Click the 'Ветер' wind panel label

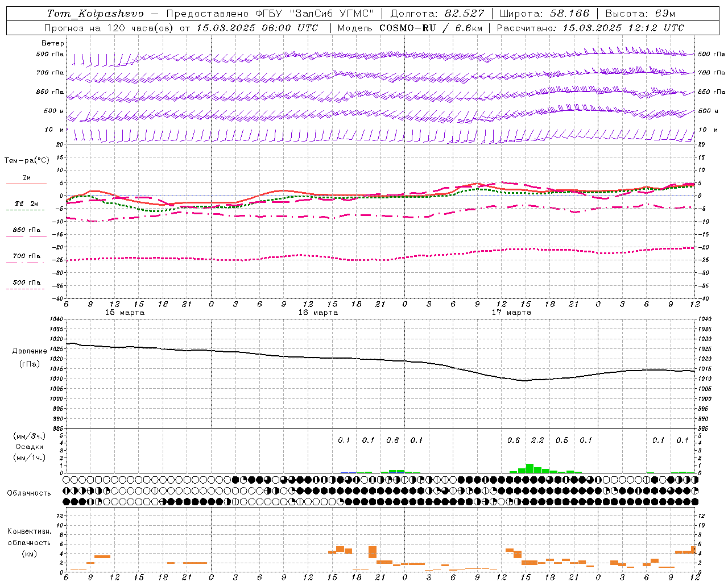(x=53, y=43)
